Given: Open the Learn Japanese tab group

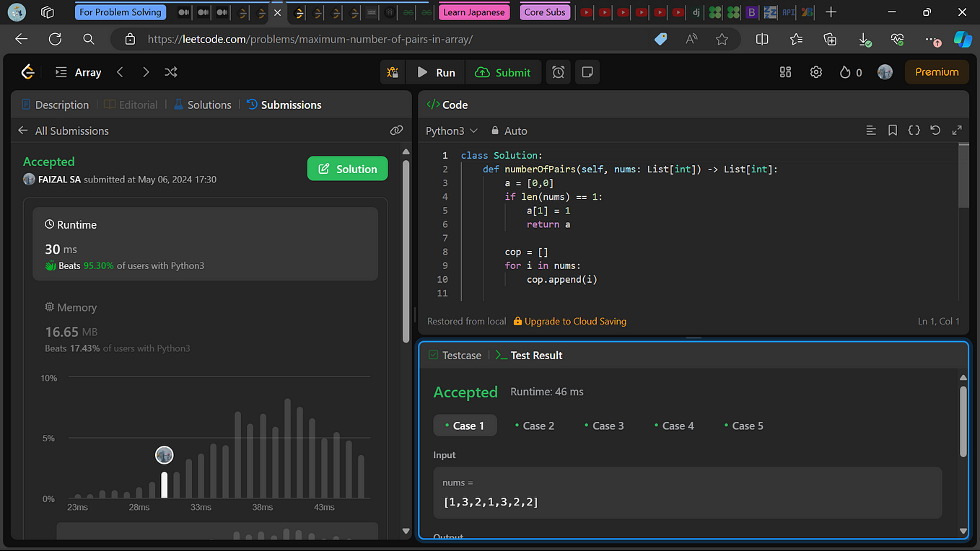Looking at the screenshot, I should pyautogui.click(x=475, y=12).
